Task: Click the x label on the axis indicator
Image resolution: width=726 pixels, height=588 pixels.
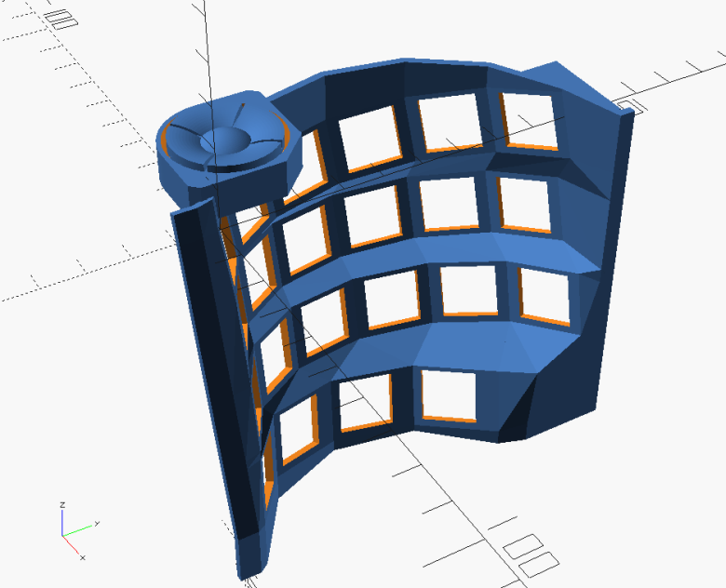Action: 83,558
